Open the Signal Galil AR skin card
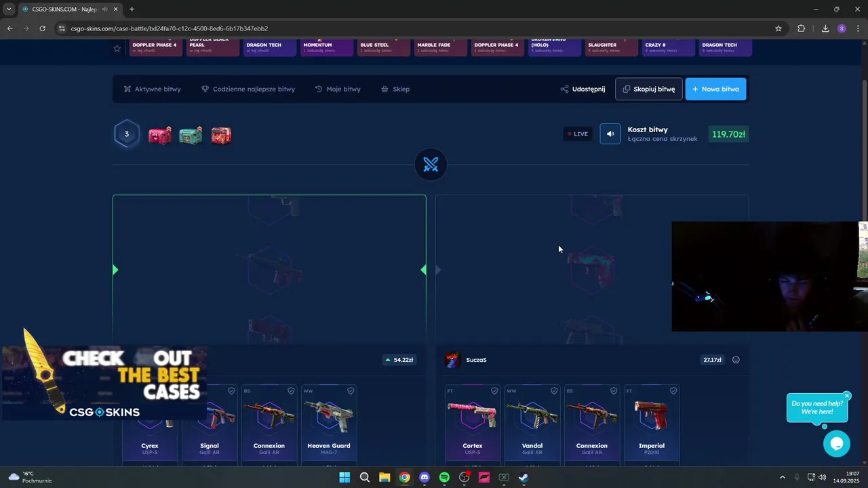This screenshot has height=488, width=868. pyautogui.click(x=210, y=425)
